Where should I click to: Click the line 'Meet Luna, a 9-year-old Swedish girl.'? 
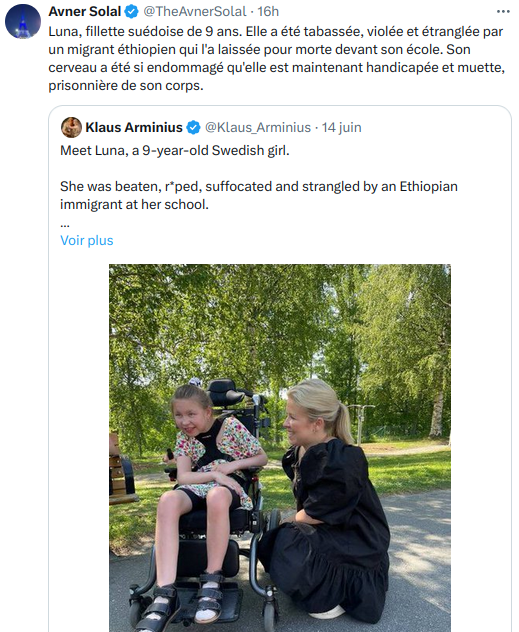(175, 150)
